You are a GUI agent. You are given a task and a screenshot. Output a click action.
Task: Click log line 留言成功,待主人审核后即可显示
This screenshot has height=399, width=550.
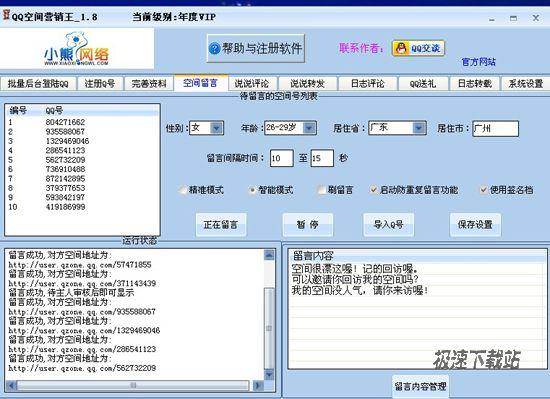pyautogui.click(x=71, y=293)
